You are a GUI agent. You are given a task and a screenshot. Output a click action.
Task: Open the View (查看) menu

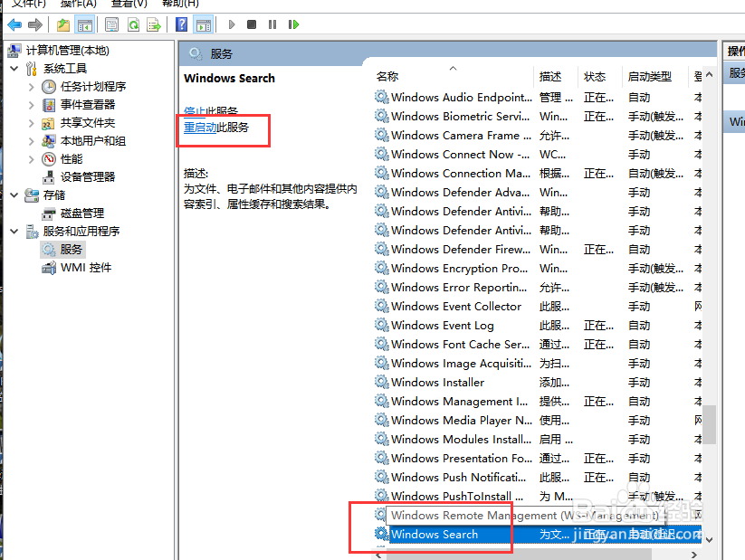tap(129, 4)
